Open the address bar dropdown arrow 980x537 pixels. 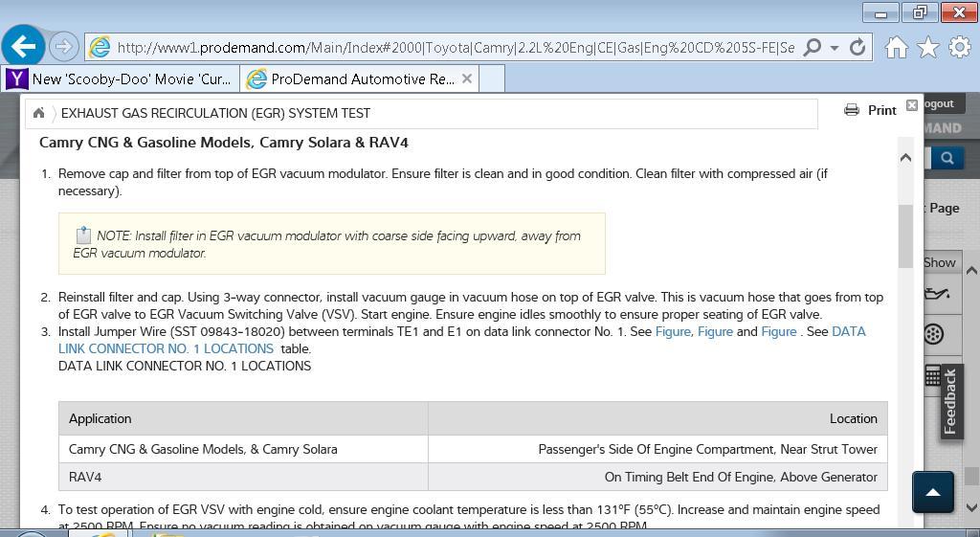[x=835, y=48]
